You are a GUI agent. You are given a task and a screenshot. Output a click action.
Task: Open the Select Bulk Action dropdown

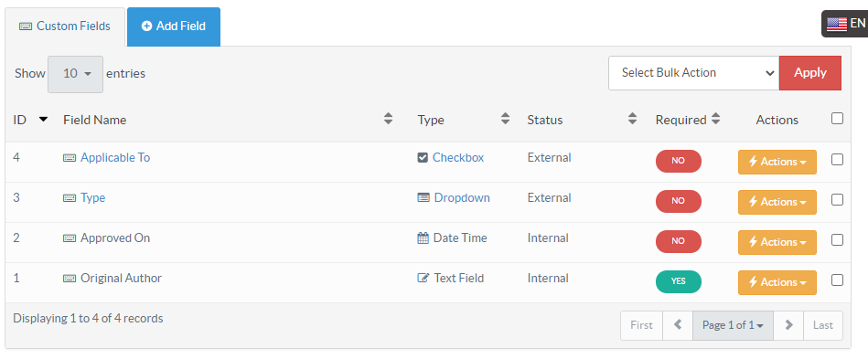point(693,73)
